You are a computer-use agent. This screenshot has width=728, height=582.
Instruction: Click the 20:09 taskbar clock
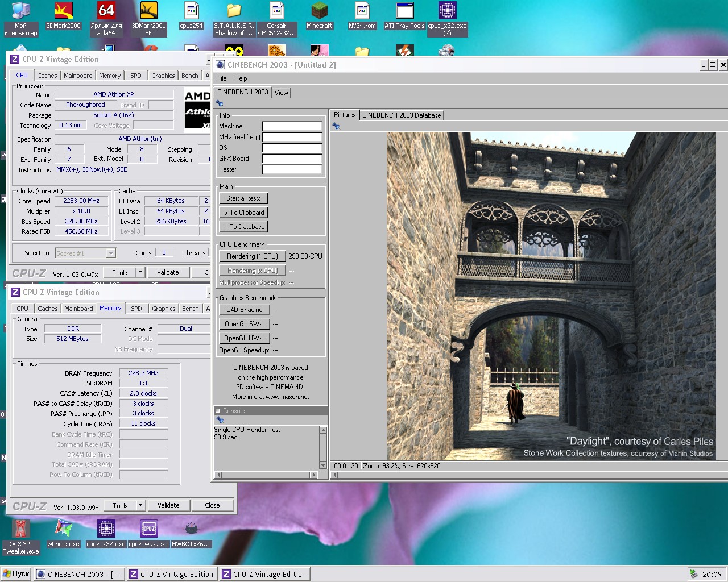point(712,574)
